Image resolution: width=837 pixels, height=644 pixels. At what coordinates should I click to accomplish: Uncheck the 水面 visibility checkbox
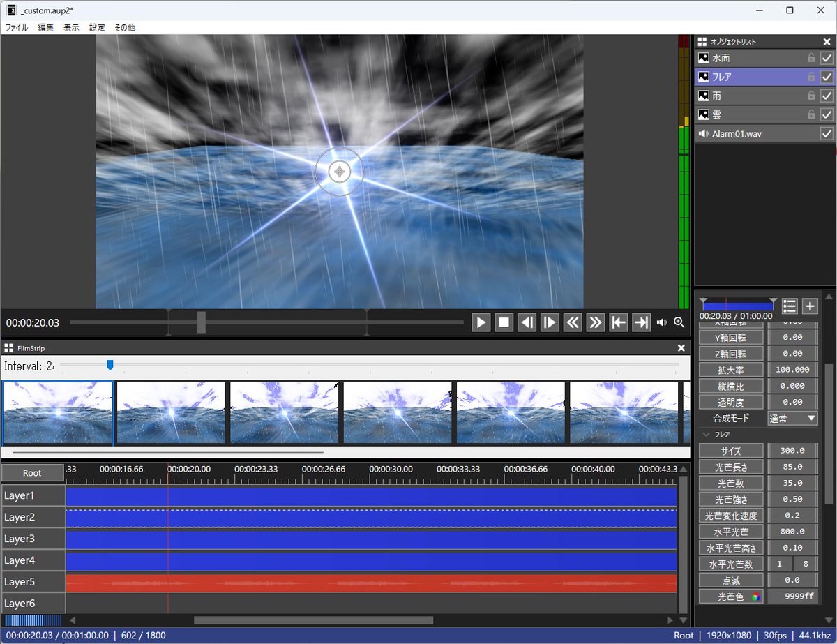[x=827, y=59]
